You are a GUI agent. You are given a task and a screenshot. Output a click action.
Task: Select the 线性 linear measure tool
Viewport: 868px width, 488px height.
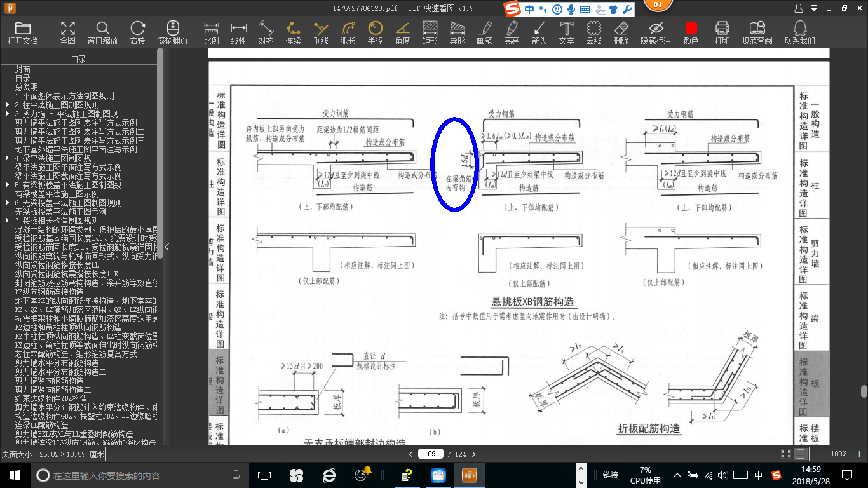click(239, 32)
